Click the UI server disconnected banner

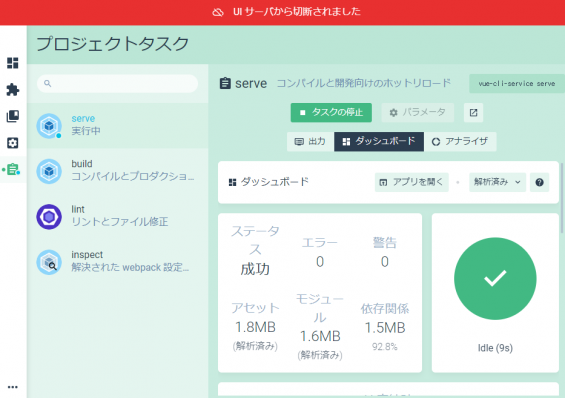pyautogui.click(x=282, y=12)
